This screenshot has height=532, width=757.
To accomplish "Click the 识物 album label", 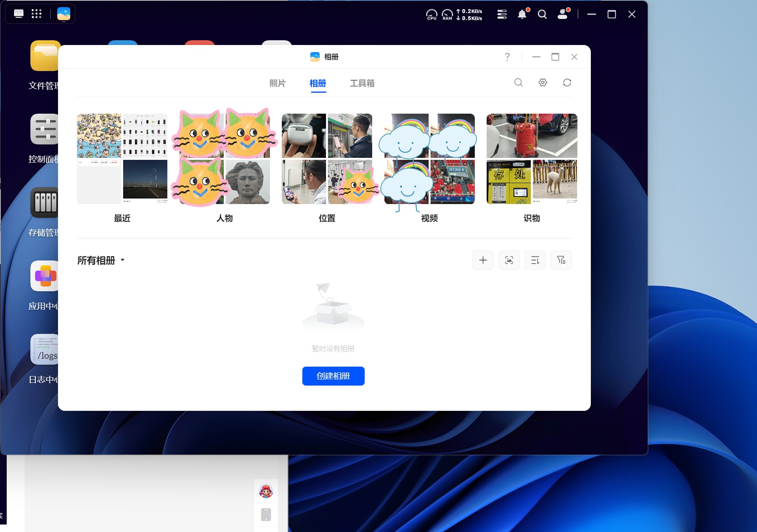I will 532,218.
